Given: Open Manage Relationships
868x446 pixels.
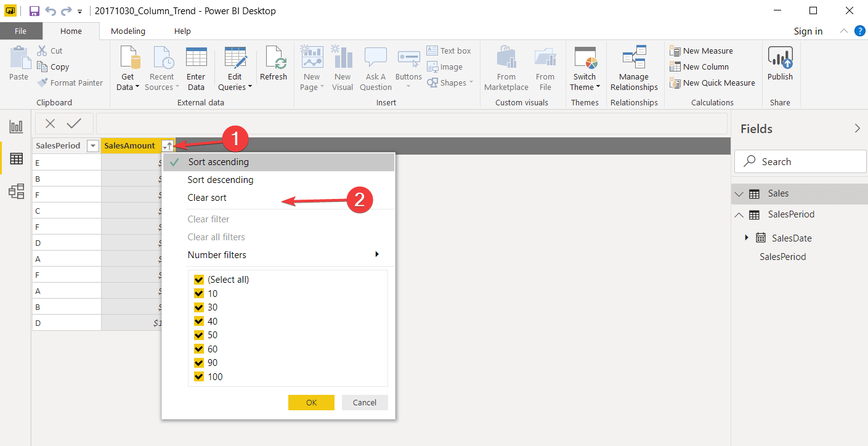Looking at the screenshot, I should [x=634, y=59].
